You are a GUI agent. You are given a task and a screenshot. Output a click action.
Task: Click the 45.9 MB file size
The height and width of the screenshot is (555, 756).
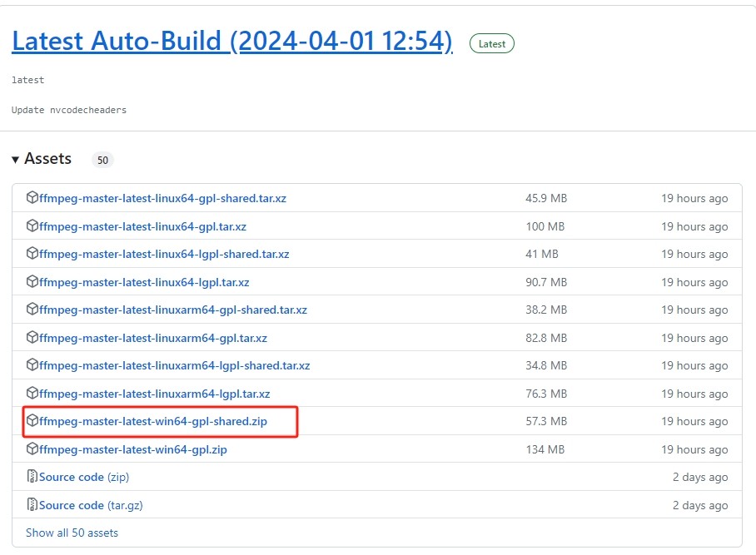546,198
